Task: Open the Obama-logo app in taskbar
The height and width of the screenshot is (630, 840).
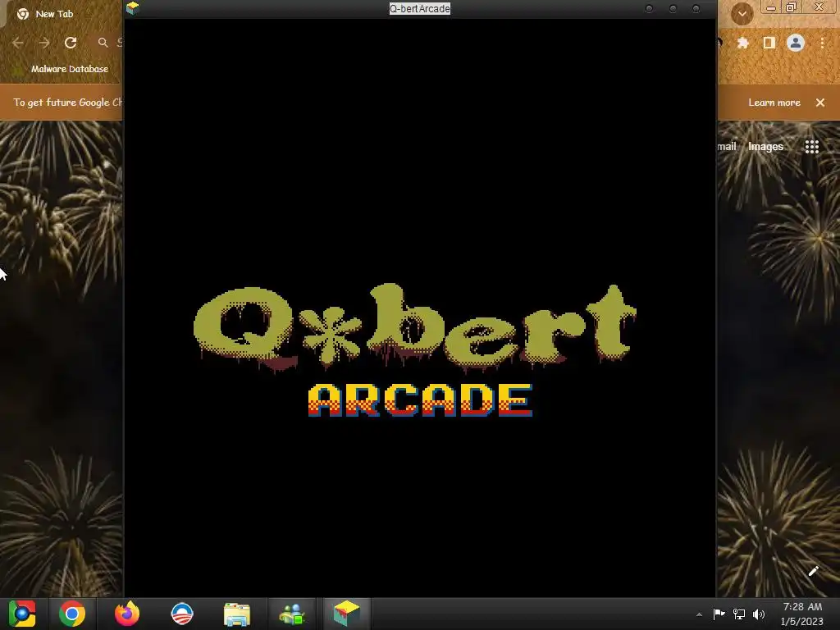Action: point(182,614)
